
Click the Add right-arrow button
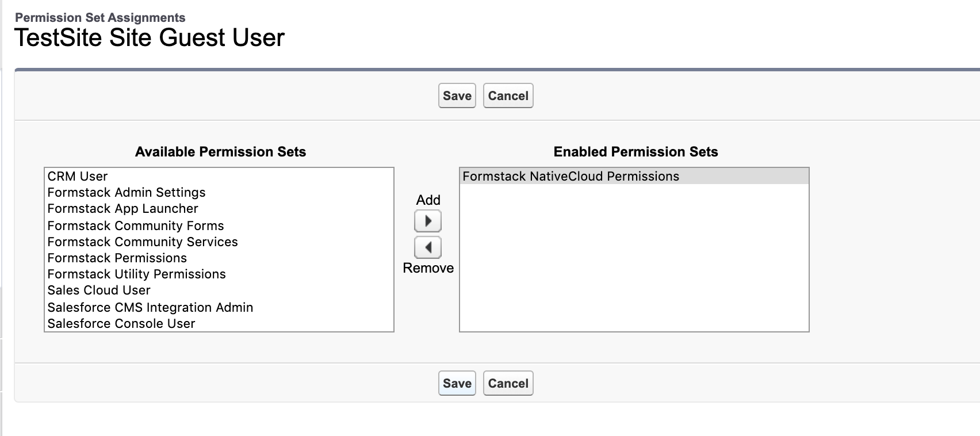click(x=428, y=221)
